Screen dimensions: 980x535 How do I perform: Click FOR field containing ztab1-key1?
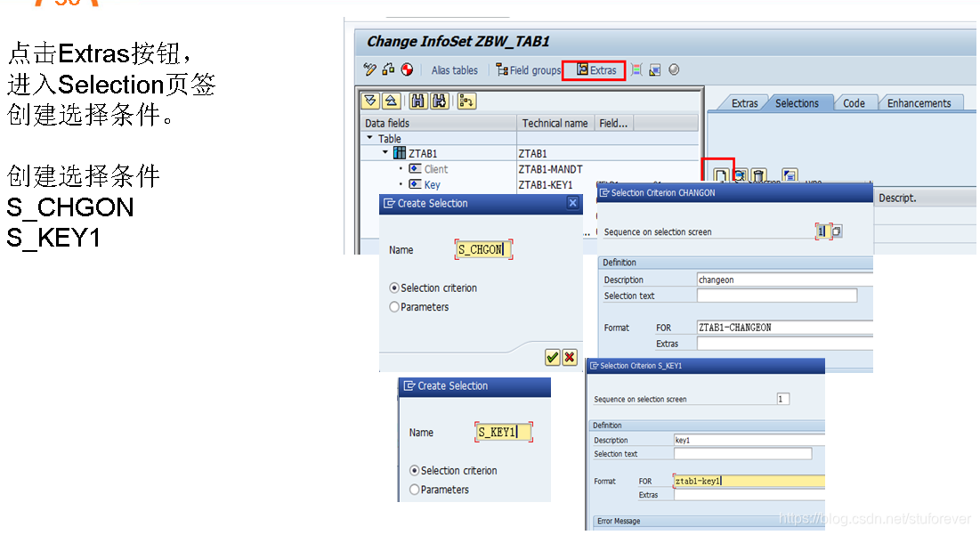tap(749, 481)
